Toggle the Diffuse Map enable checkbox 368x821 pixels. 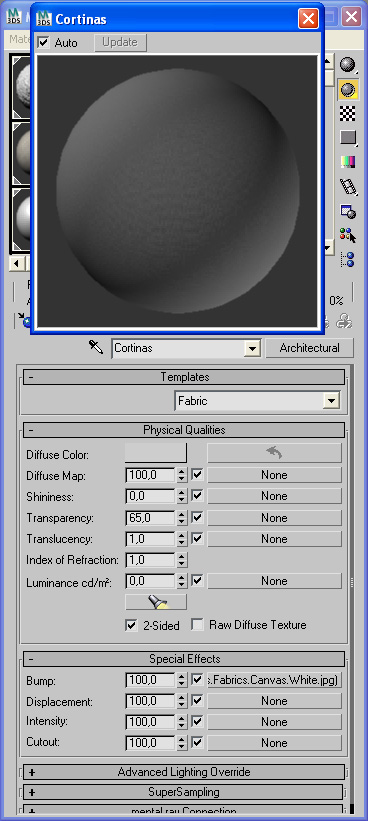pyautogui.click(x=197, y=475)
